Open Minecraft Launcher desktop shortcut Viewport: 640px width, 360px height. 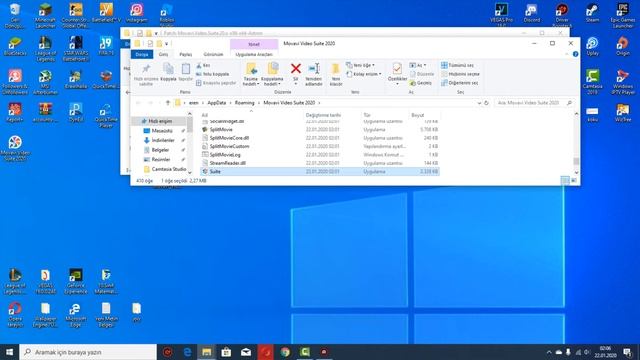(x=45, y=16)
